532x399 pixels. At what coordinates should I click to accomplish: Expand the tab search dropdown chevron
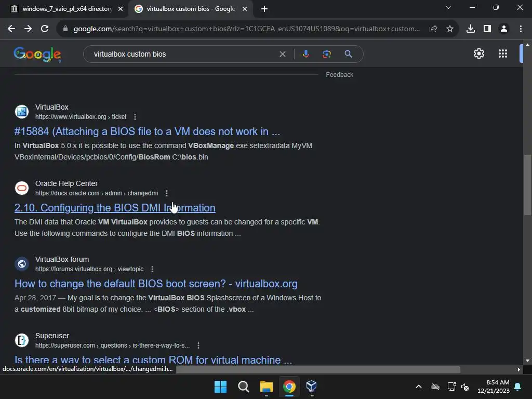pos(448,7)
